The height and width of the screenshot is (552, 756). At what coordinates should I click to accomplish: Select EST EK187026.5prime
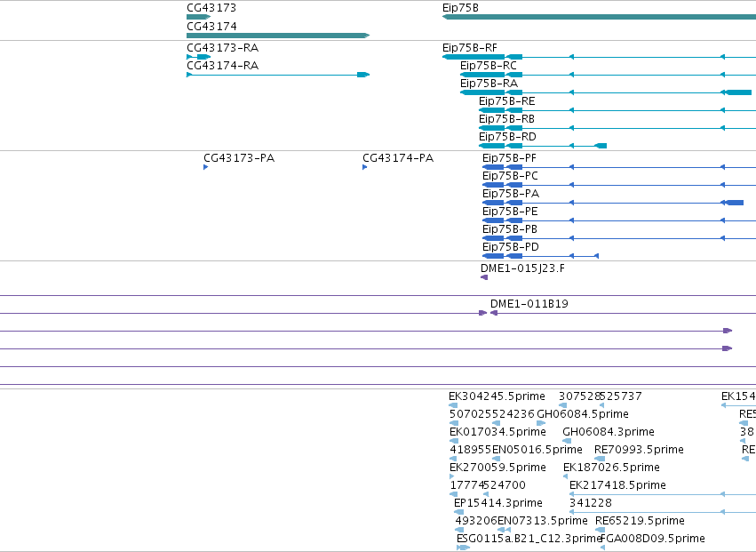point(611,468)
